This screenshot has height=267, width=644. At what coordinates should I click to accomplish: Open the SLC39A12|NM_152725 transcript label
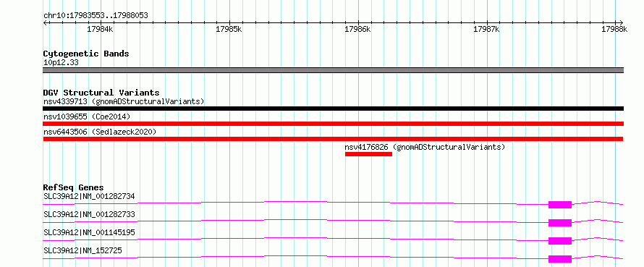(x=82, y=250)
